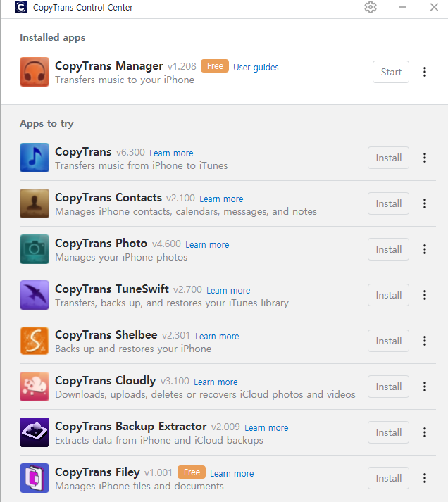This screenshot has height=502, width=448.
Task: Click the CopyTrans Control Center logo icon
Action: (21, 7)
